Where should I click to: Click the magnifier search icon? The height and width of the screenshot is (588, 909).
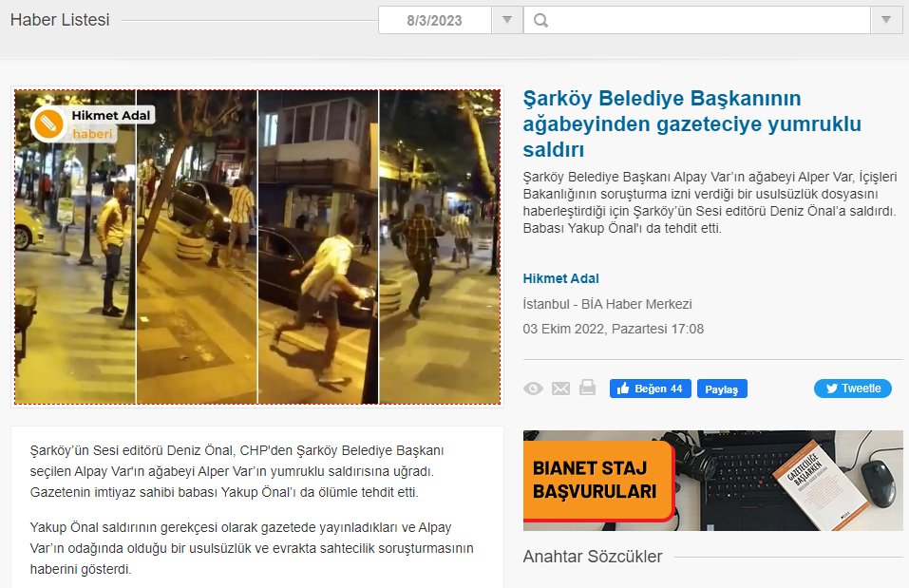pyautogui.click(x=541, y=20)
